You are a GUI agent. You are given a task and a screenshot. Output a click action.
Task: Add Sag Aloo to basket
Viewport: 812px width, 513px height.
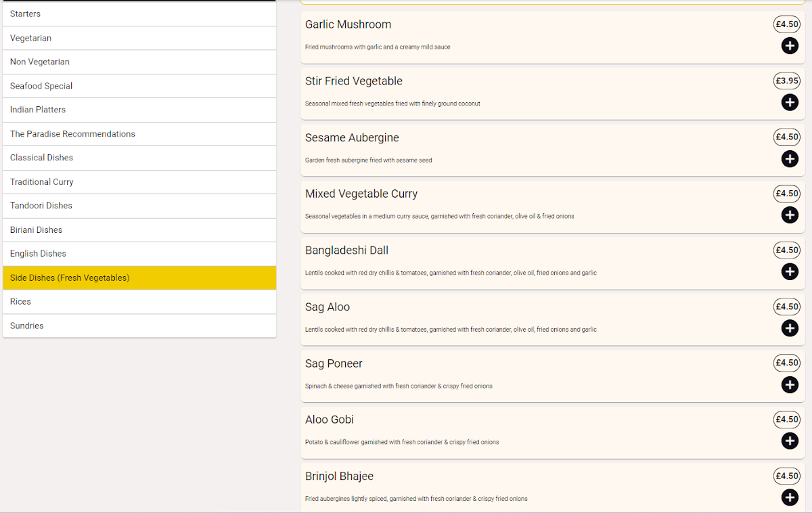(x=790, y=328)
